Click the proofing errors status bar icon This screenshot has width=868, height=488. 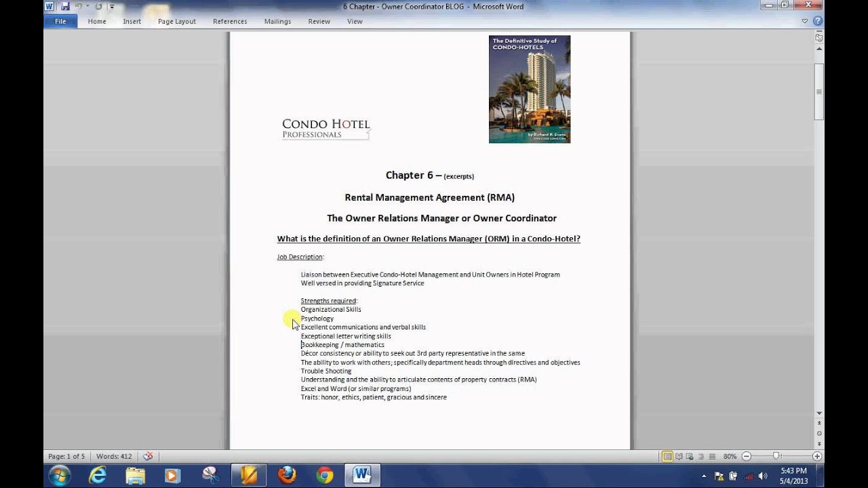pyautogui.click(x=148, y=456)
